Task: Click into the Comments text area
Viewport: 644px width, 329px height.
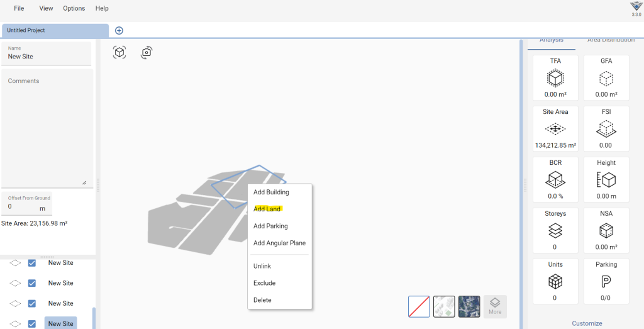Action: pyautogui.click(x=47, y=128)
